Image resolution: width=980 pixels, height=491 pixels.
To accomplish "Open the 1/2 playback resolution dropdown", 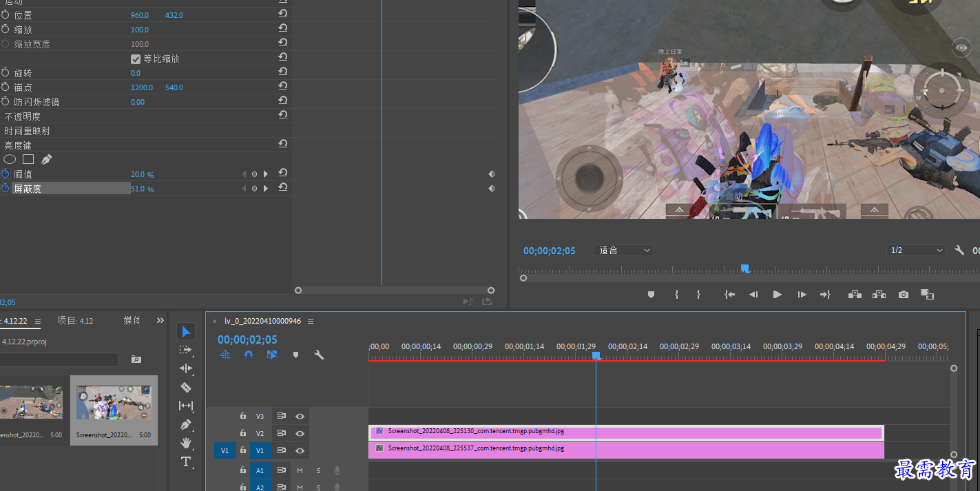I will click(x=916, y=250).
